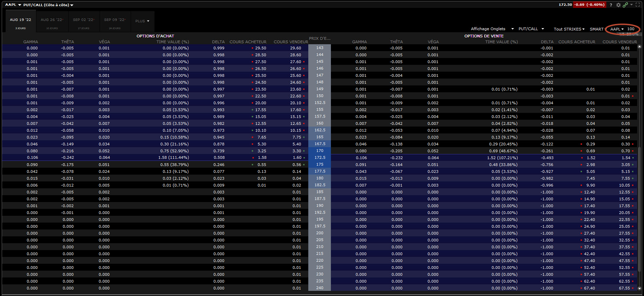Click the price change -0.69 (-0.40%)

(x=590, y=5)
